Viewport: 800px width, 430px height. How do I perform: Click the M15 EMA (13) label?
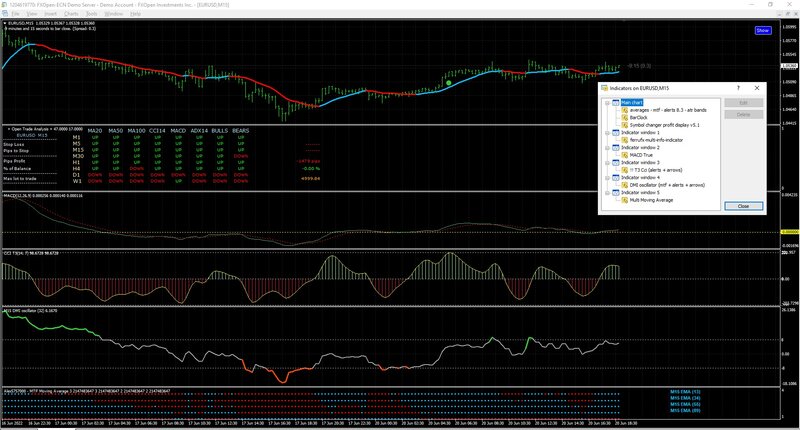tap(685, 392)
